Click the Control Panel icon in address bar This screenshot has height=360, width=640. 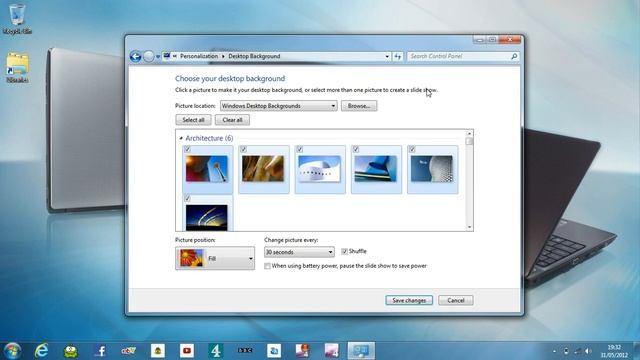[x=167, y=56]
